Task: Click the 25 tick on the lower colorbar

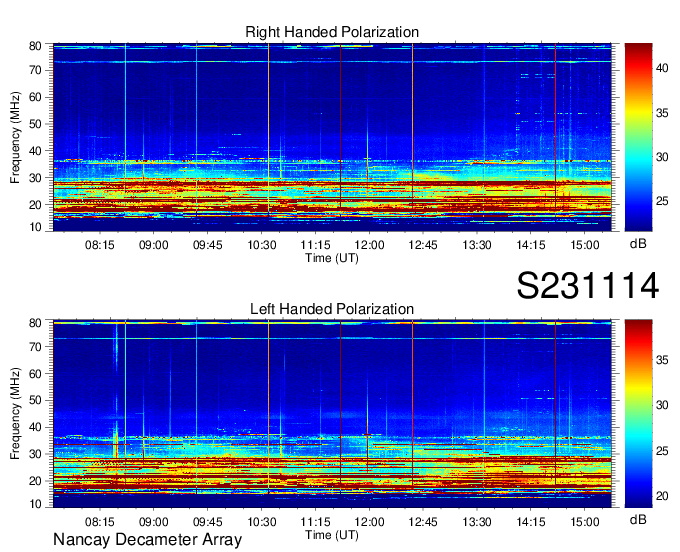Action: 662,451
